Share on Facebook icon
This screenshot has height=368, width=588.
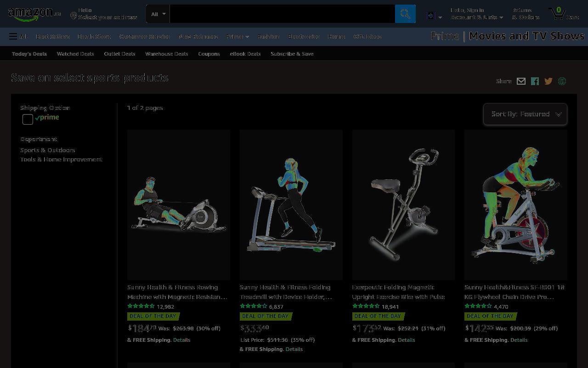tap(535, 81)
